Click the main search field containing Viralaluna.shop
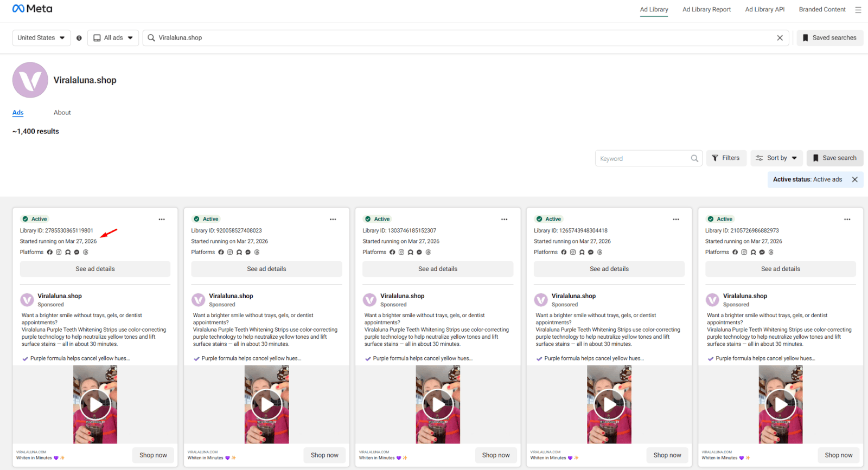The image size is (868, 470). click(466, 38)
